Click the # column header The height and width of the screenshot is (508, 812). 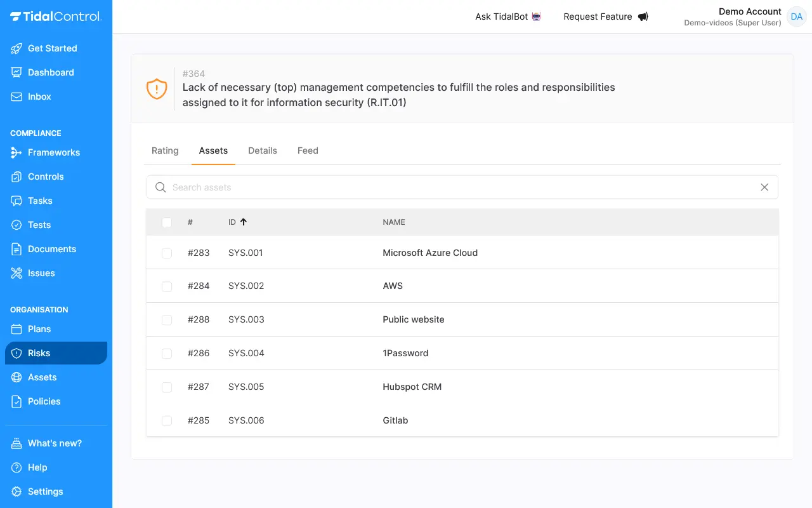[190, 222]
